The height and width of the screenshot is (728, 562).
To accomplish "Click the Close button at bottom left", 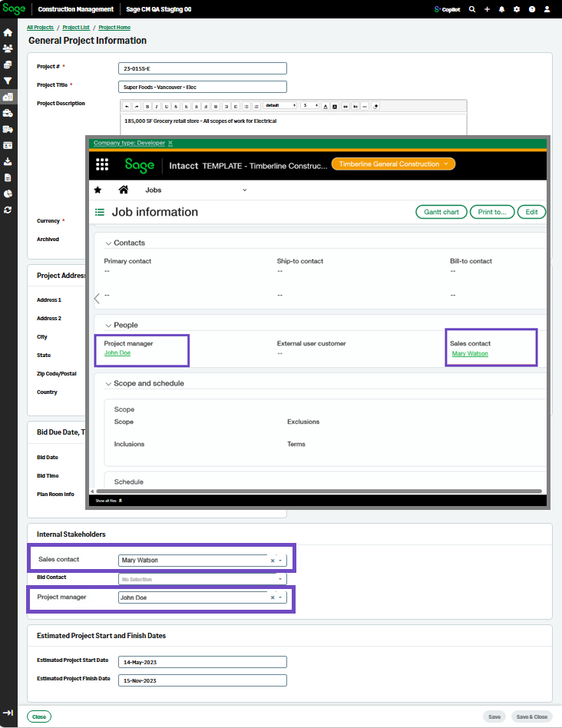I will click(x=39, y=716).
